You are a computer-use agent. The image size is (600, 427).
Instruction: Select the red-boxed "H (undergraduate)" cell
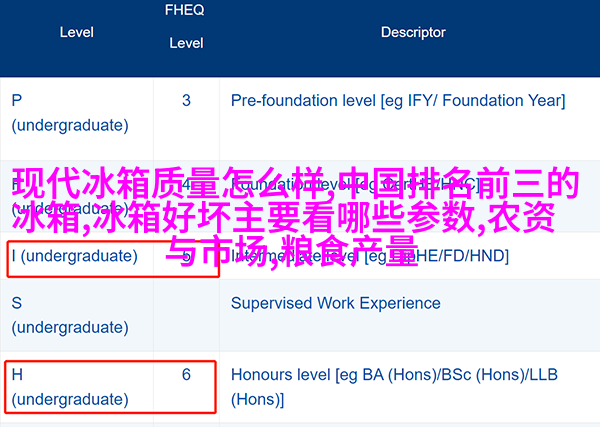pyautogui.click(x=70, y=387)
